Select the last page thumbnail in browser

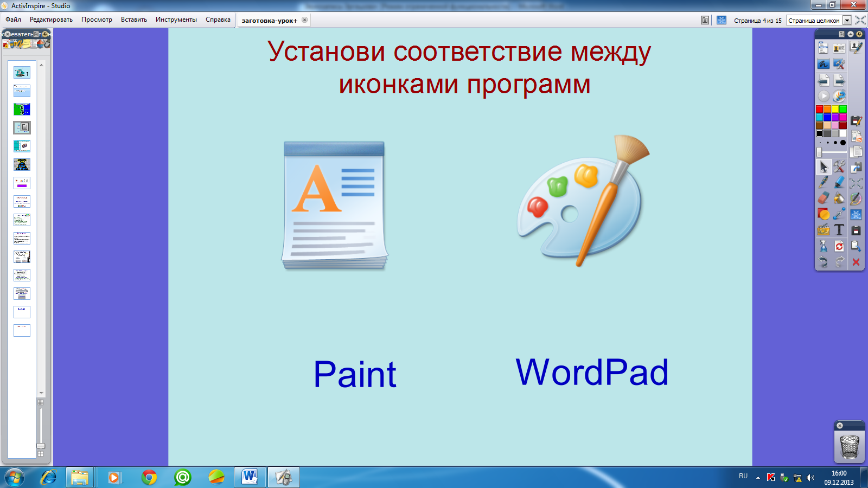click(x=22, y=330)
